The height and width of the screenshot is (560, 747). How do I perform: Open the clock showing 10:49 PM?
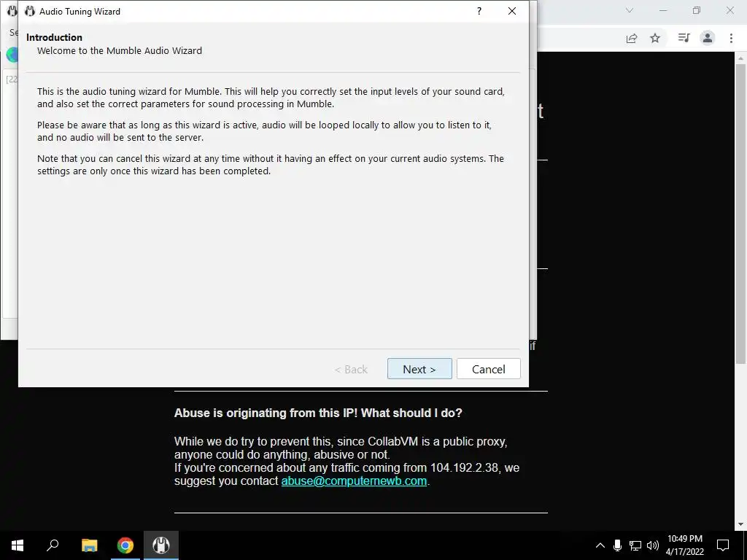point(684,545)
